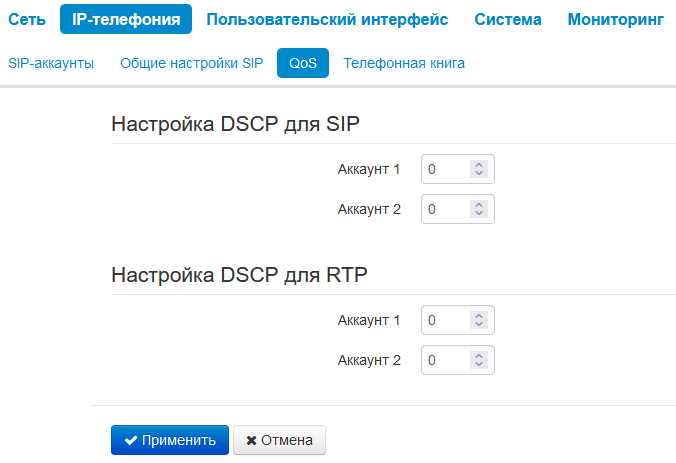This screenshot has width=676, height=463.
Task: Click SIP DSCP Аккаунт 2 input field
Action: [x=446, y=209]
